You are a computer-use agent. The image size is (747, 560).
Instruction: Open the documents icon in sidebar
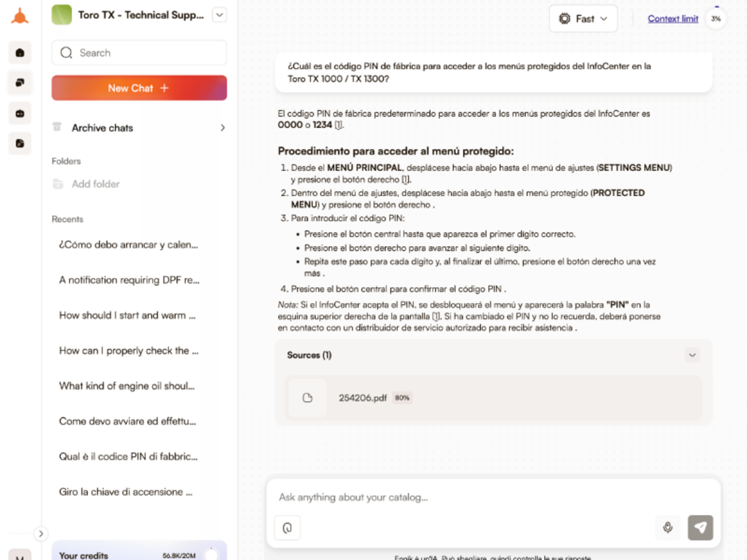coord(20,143)
